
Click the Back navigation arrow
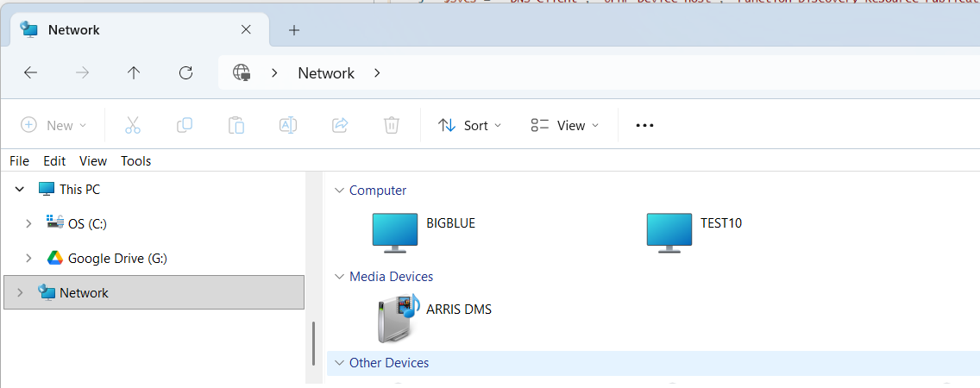coord(31,73)
